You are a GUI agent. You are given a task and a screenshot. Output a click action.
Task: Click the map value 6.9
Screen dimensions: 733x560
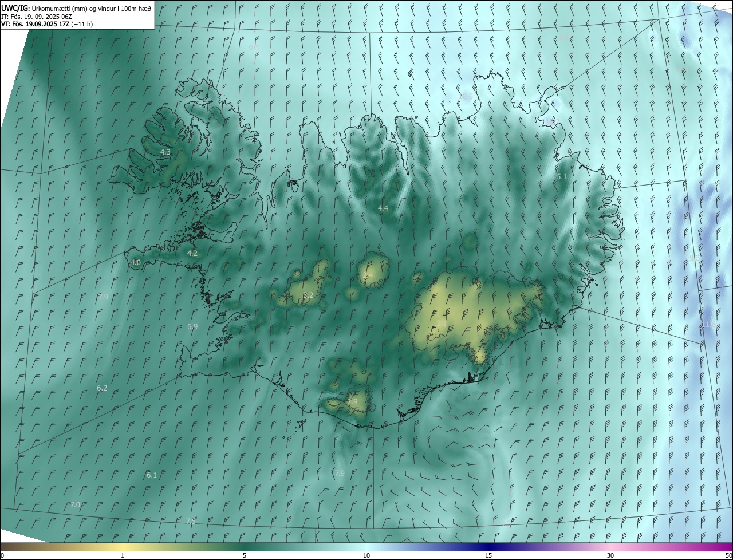[192, 327]
